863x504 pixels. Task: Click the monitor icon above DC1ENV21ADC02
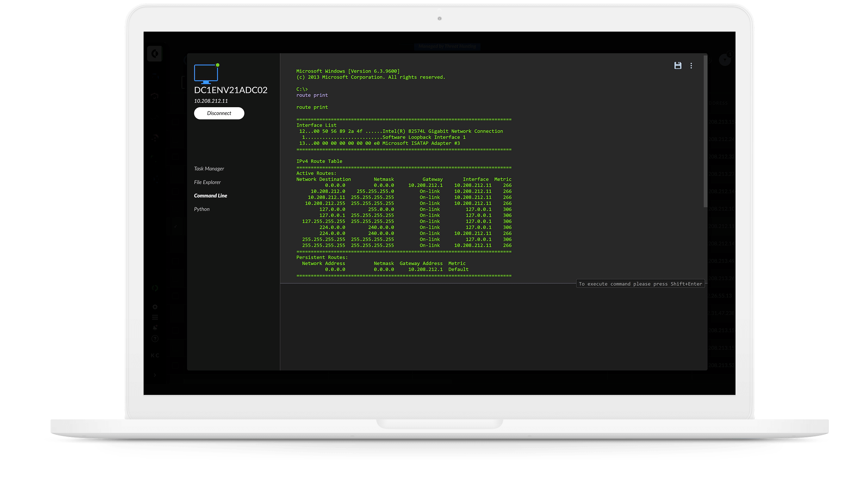[206, 74]
